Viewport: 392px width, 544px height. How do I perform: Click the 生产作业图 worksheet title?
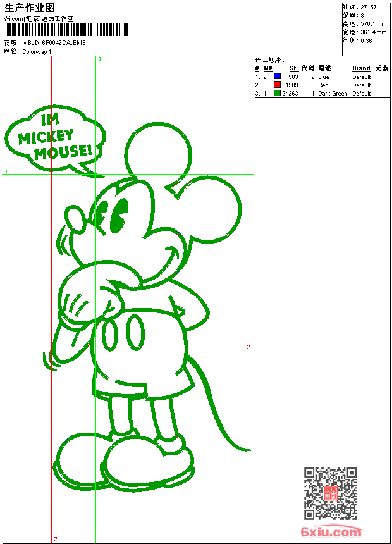tap(29, 8)
